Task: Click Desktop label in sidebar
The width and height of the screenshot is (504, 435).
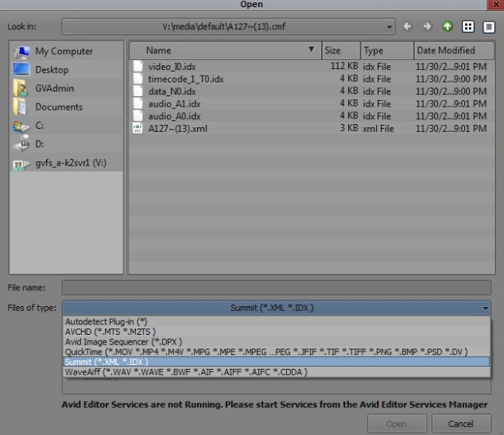Action: pyautogui.click(x=52, y=70)
